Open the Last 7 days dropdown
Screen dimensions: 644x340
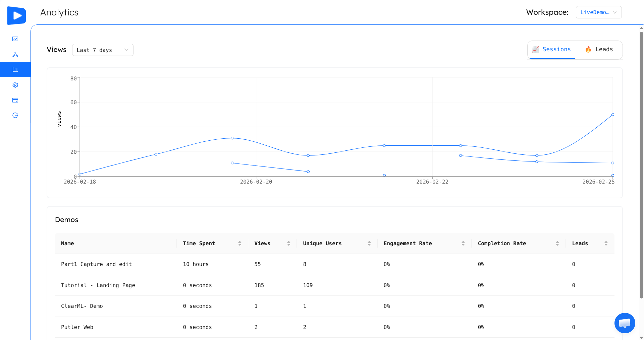click(103, 50)
